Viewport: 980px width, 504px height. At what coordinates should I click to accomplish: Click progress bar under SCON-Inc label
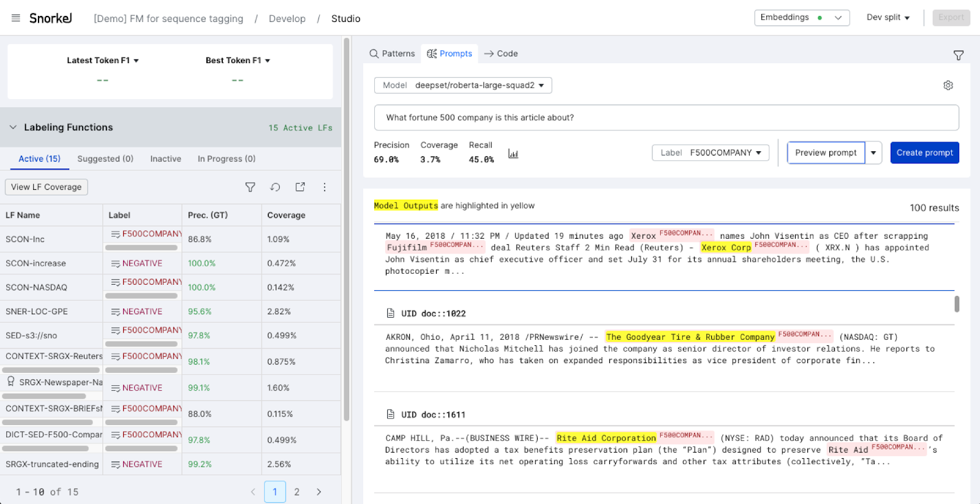(x=141, y=247)
